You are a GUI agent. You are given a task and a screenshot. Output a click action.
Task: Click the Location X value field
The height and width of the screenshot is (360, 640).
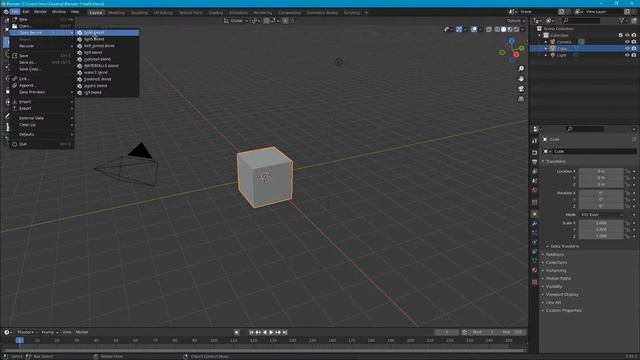pyautogui.click(x=601, y=171)
